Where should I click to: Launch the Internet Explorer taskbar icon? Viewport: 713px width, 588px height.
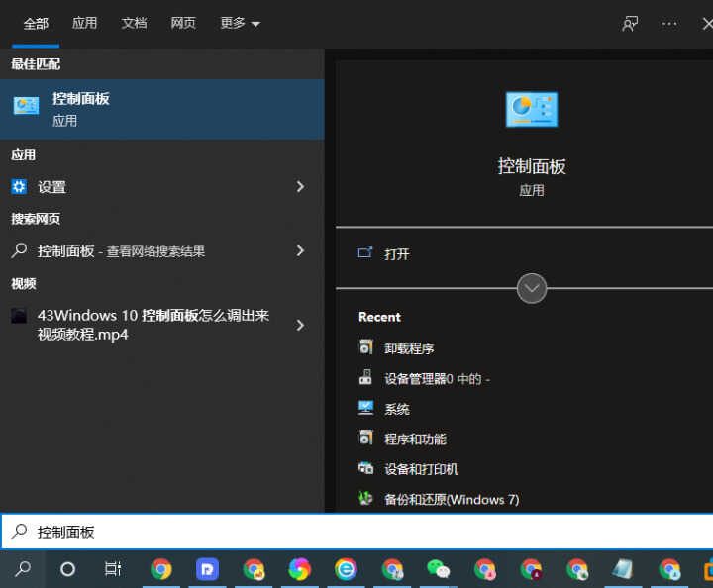(x=346, y=569)
